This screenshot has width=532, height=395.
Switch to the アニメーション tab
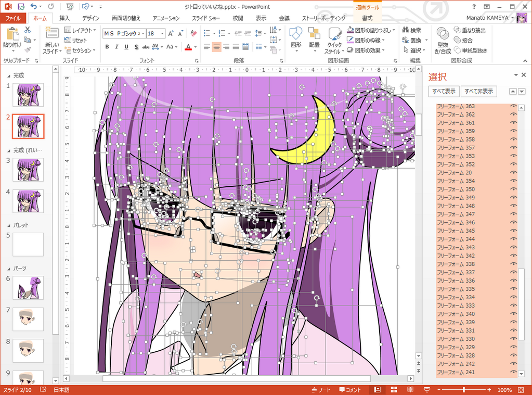point(166,18)
